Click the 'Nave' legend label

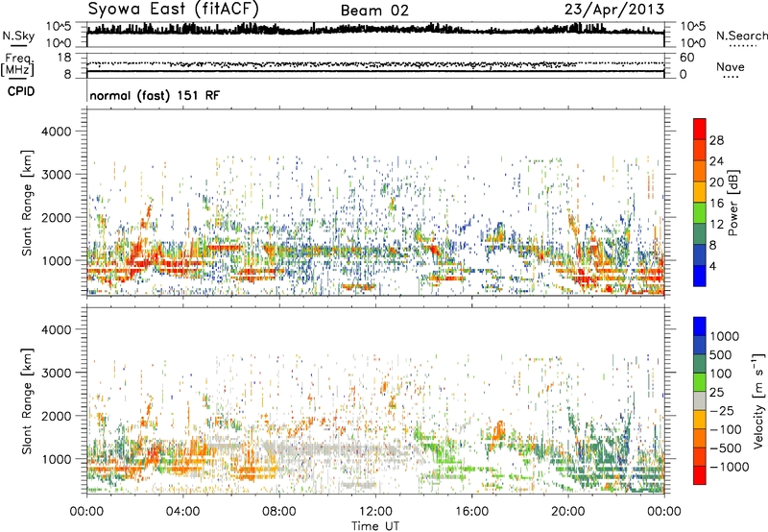click(731, 66)
